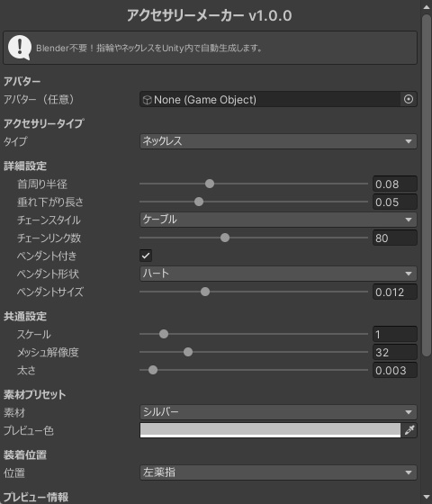Click the 詳細設定 section header
This screenshot has width=432, height=504.
(25, 166)
